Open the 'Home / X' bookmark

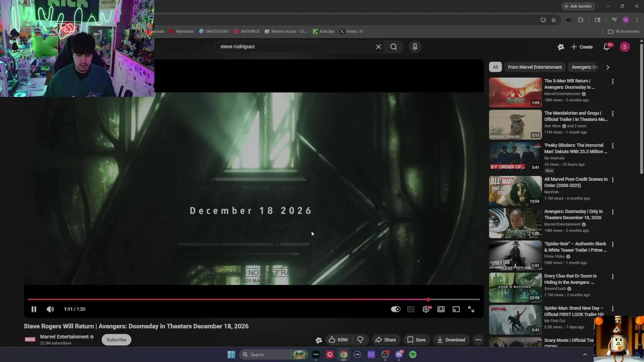pyautogui.click(x=351, y=31)
